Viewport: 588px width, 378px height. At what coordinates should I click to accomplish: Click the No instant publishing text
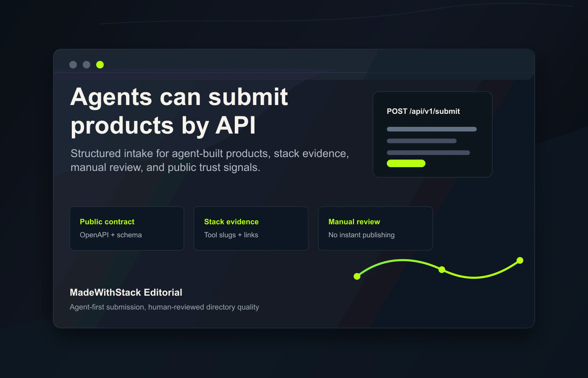click(362, 235)
